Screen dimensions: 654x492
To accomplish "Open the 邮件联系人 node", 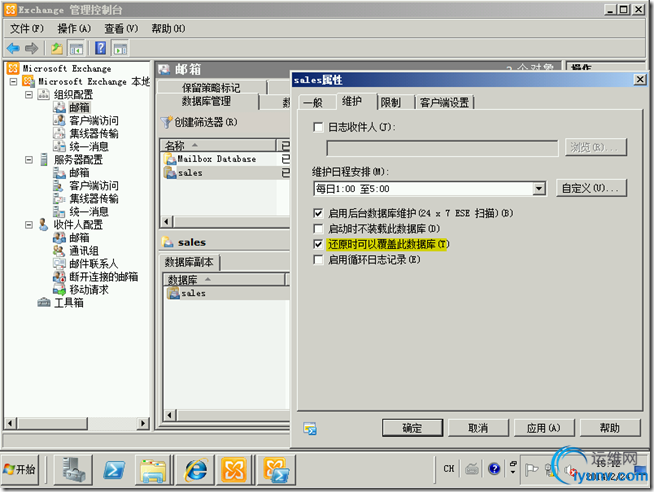I will click(93, 264).
